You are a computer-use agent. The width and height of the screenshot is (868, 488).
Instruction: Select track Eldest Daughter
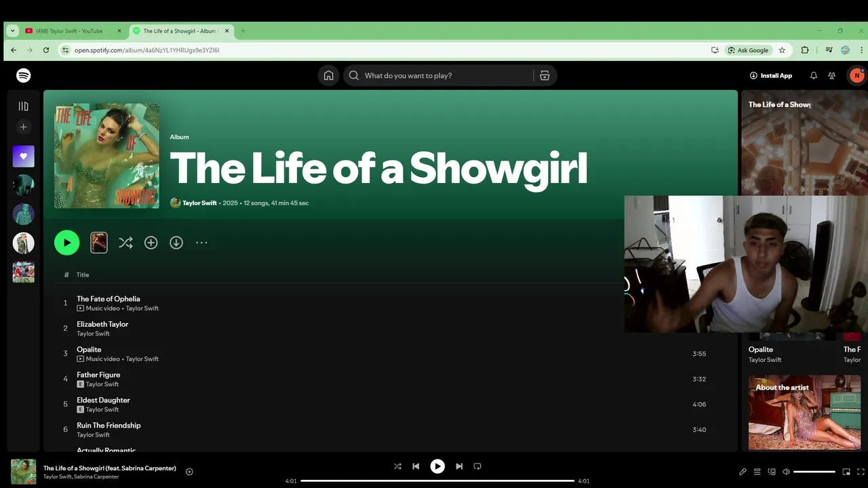click(x=103, y=400)
